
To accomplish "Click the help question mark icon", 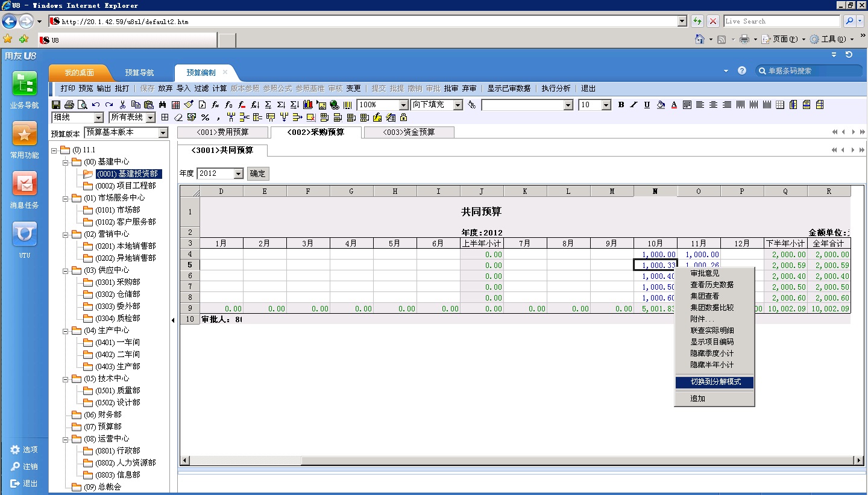I will 742,70.
